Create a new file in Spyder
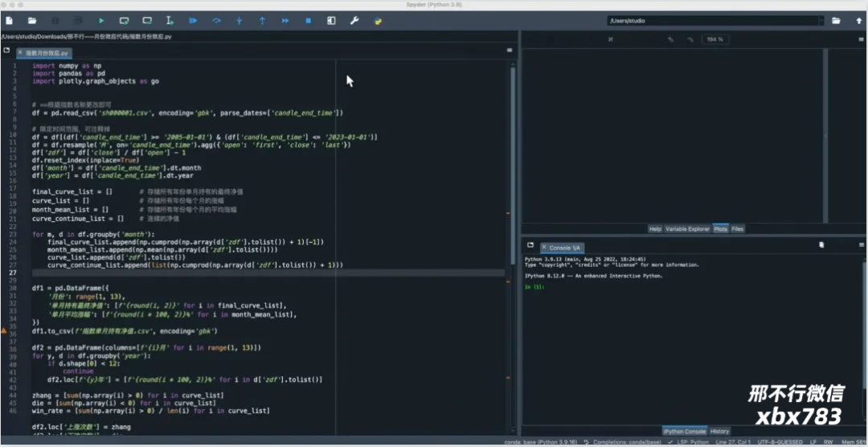868x447 pixels. pos(10,20)
